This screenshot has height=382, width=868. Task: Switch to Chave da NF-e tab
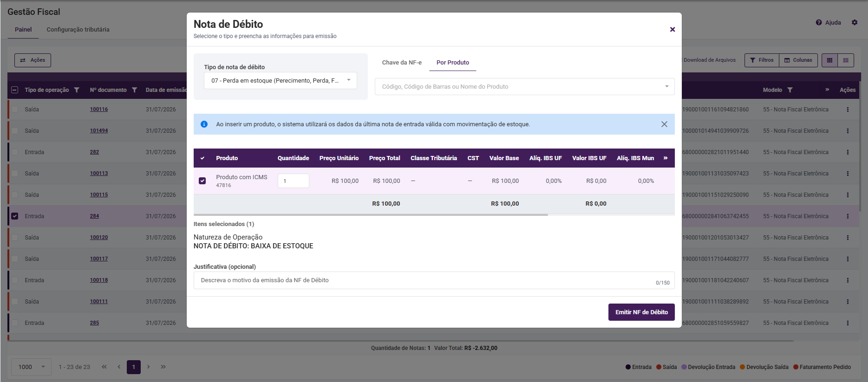click(402, 62)
